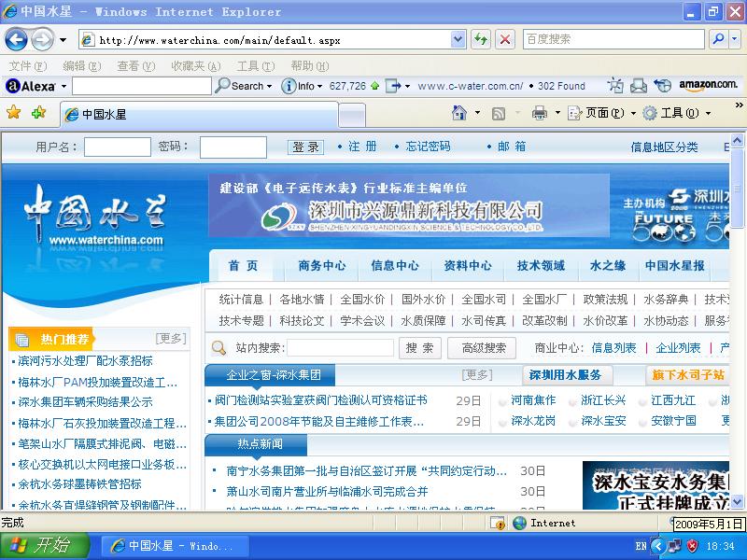Screen dimensions: 747x560
Task: Go forward with the Forward arrow button
Action: 42,39
